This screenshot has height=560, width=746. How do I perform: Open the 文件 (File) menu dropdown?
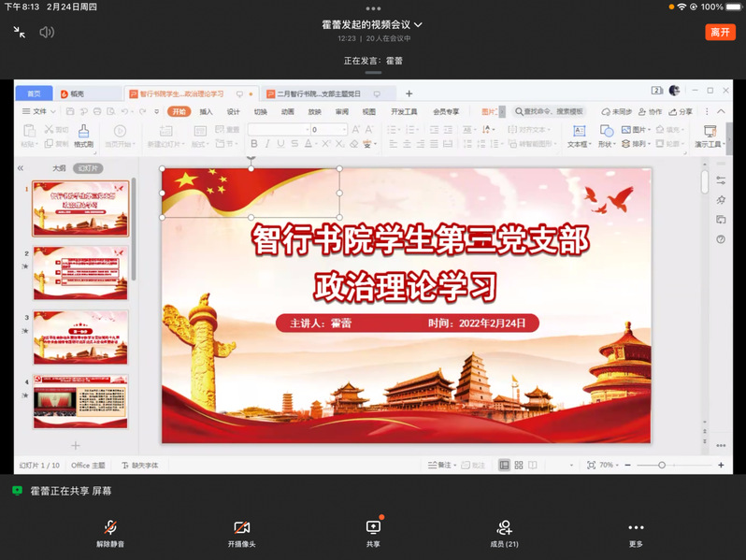39,111
